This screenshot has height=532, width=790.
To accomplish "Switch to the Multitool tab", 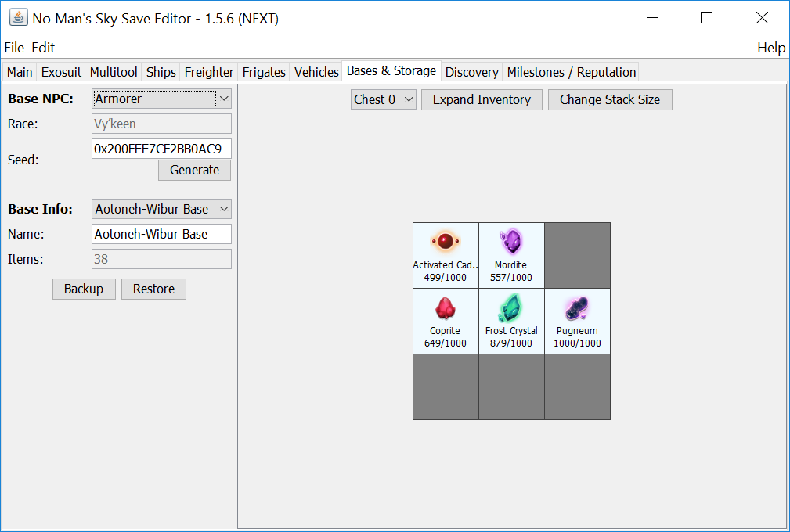I will coord(114,72).
